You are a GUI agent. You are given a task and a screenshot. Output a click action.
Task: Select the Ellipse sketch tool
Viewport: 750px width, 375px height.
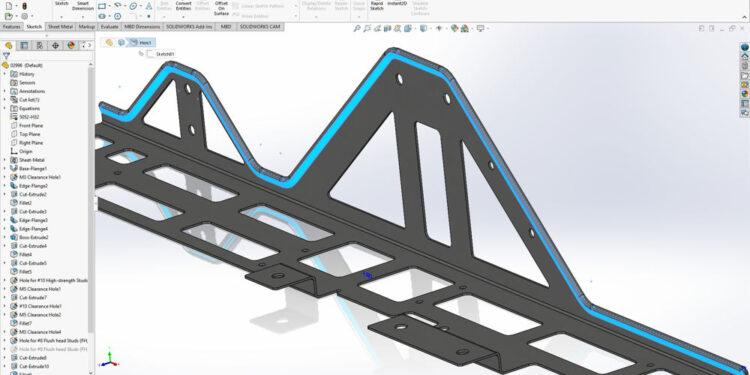coord(133,6)
